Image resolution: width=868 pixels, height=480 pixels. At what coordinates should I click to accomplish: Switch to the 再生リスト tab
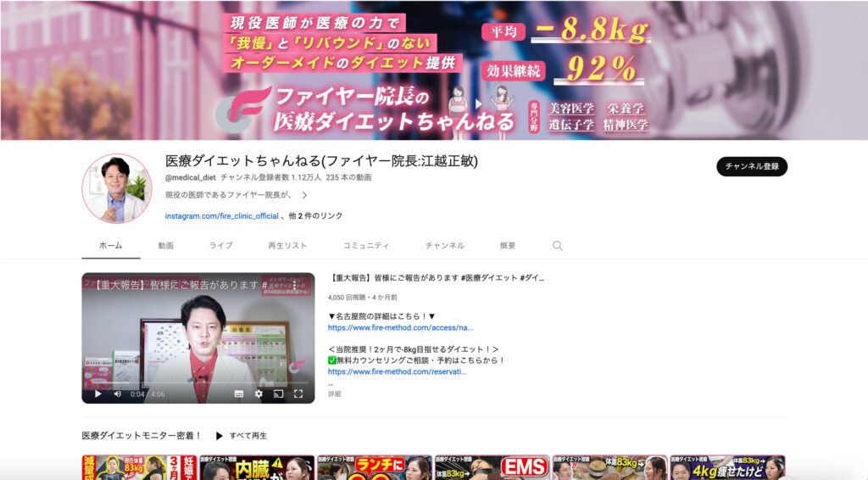(x=287, y=246)
